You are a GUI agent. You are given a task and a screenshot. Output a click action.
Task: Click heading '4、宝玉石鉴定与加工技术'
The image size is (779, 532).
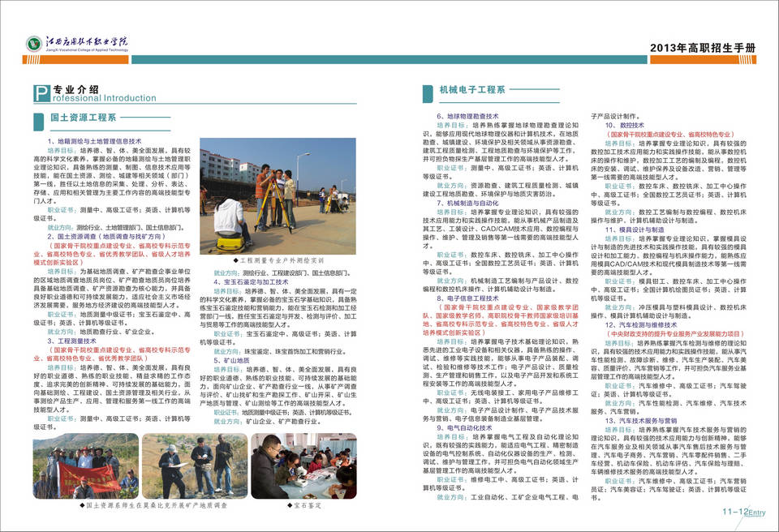click(251, 282)
